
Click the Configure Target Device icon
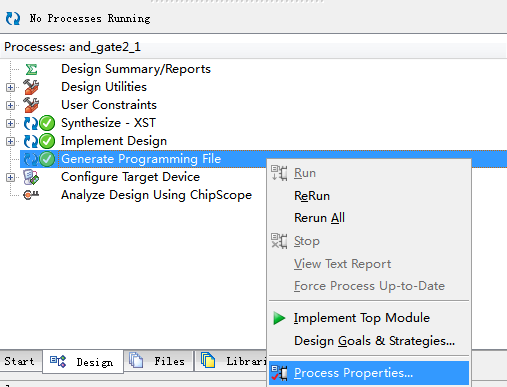click(31, 177)
